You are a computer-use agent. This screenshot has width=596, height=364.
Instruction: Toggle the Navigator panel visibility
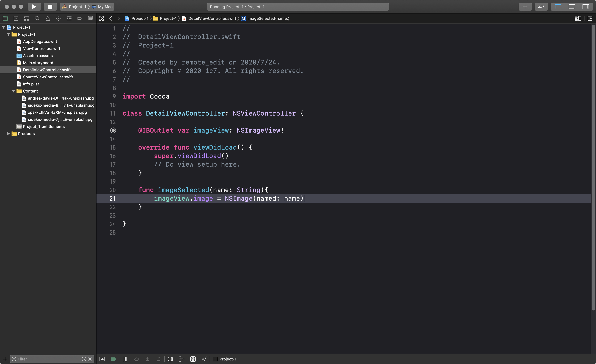tap(558, 7)
